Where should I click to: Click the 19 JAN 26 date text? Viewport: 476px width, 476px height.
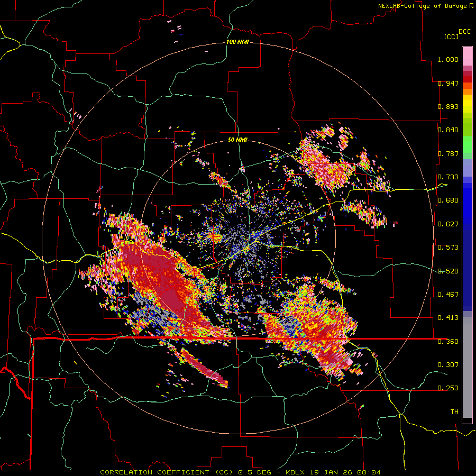(331, 472)
